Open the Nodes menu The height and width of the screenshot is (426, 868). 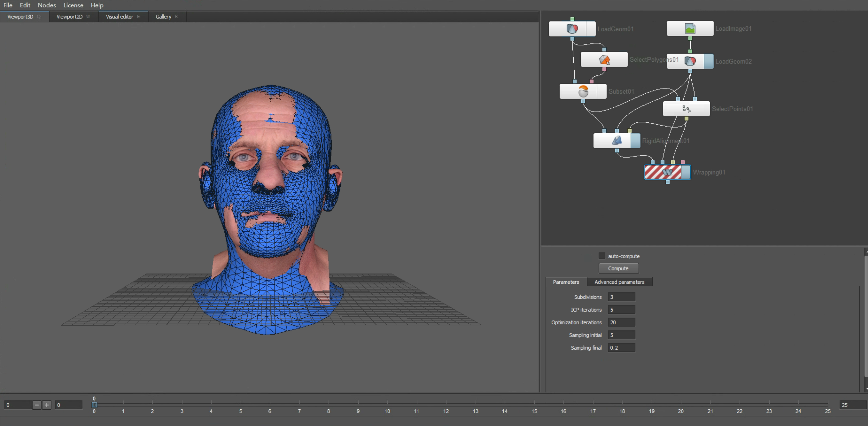click(47, 5)
